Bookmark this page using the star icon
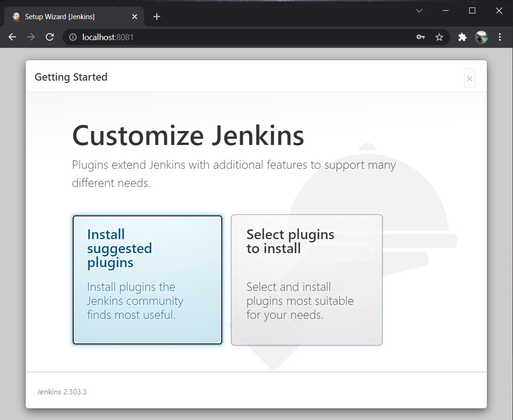This screenshot has width=513, height=420. [x=439, y=37]
